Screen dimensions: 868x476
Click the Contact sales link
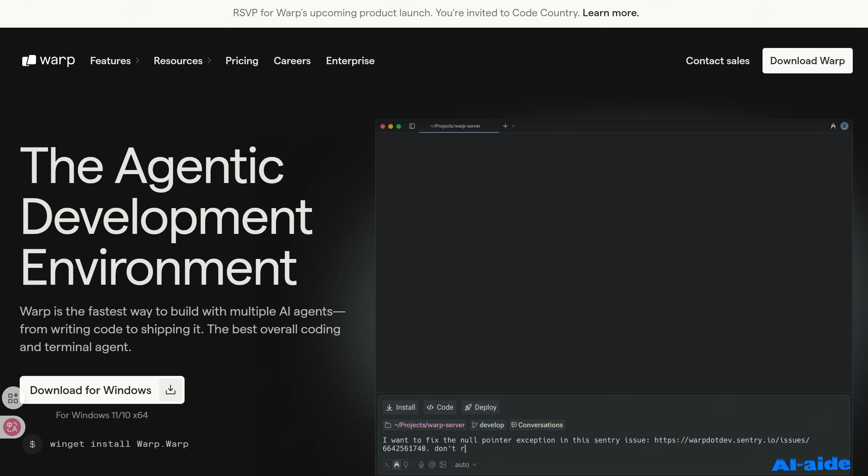[x=717, y=61]
